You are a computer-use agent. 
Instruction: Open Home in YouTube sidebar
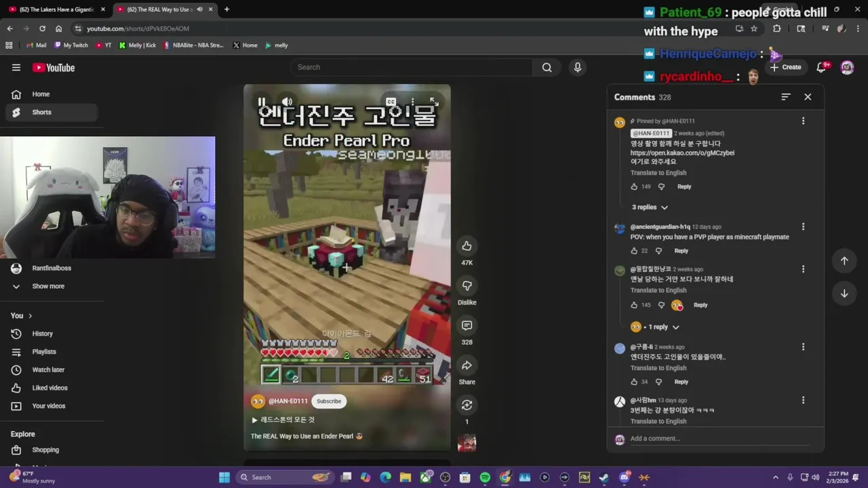[51, 94]
